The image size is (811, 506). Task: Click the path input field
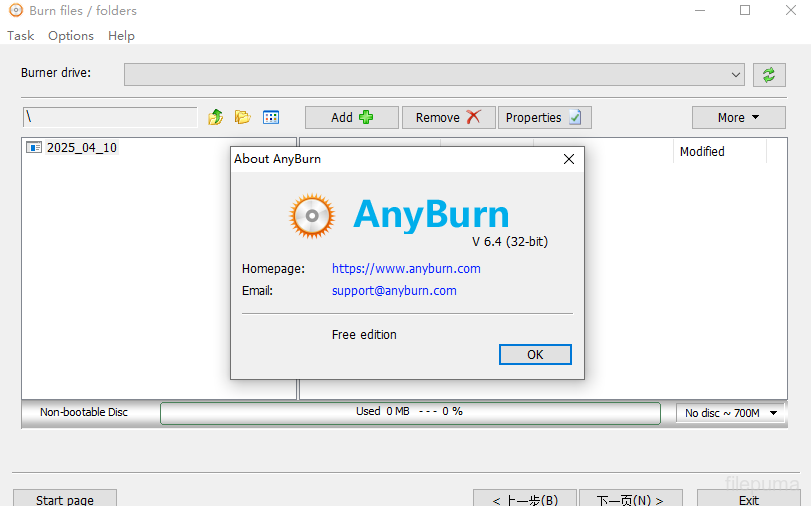click(x=110, y=117)
